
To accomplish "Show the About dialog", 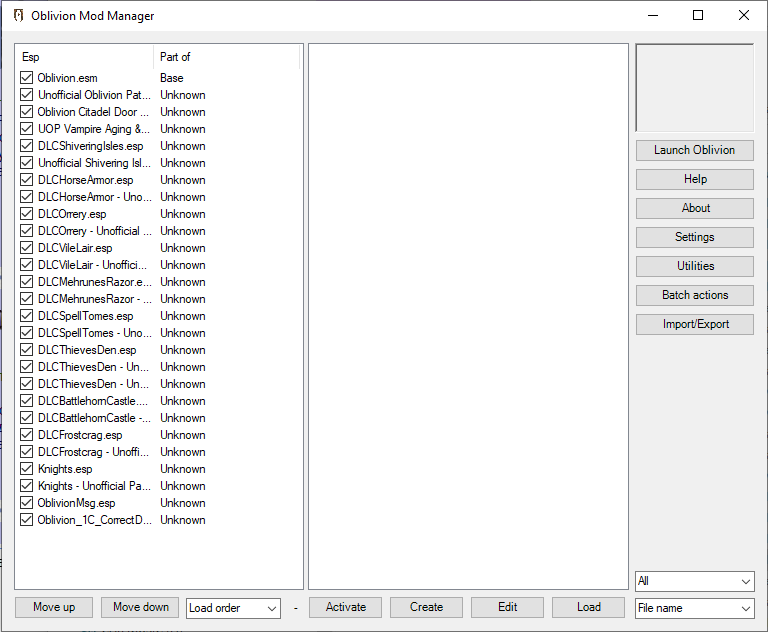I will point(695,208).
